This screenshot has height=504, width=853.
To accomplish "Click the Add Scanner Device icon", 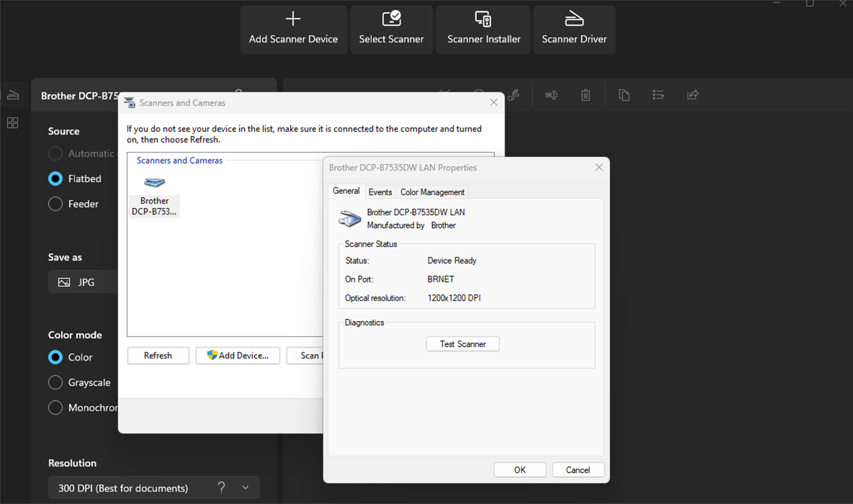I will point(293,29).
